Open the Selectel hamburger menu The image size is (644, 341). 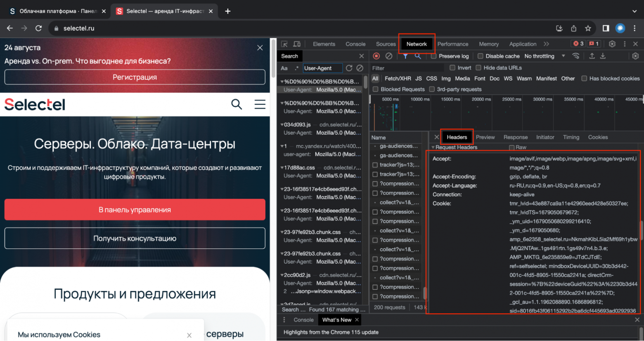[x=260, y=104]
